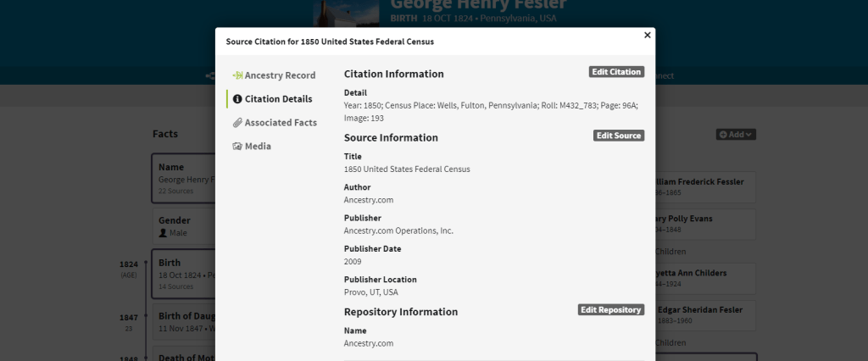Open the Ancestry Record tab
This screenshot has height=361, width=868.
tap(274, 75)
